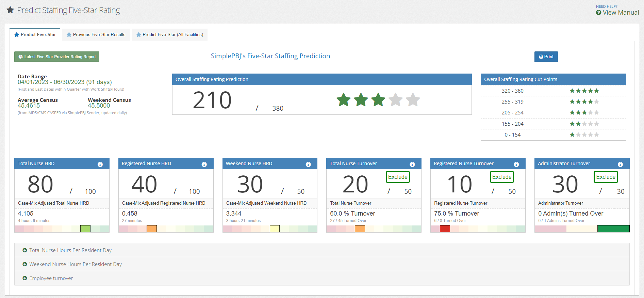
Task: Expand Weekend Nurse Hours Per Resident Day
Action: click(x=322, y=264)
